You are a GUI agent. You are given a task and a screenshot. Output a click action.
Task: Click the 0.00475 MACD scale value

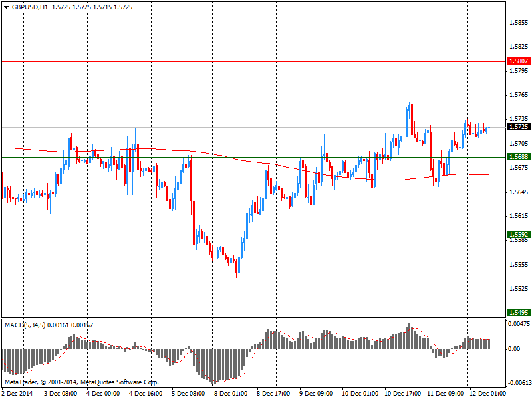(519, 324)
